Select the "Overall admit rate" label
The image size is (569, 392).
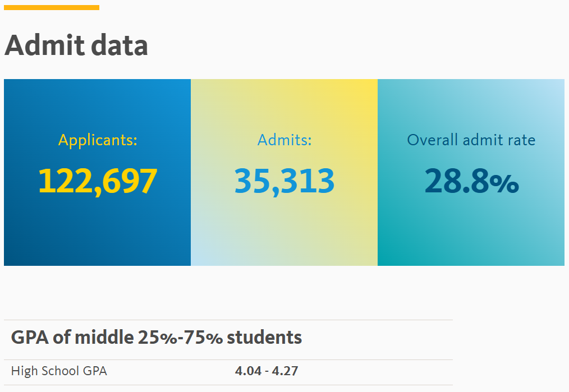471,140
